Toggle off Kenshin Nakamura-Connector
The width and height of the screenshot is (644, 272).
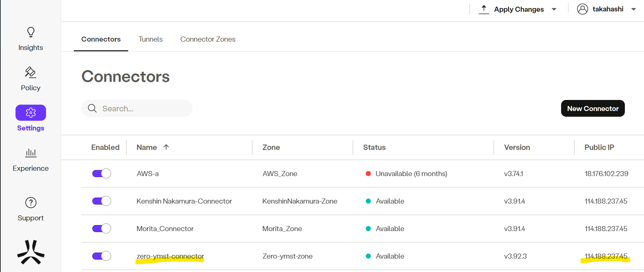(x=101, y=201)
